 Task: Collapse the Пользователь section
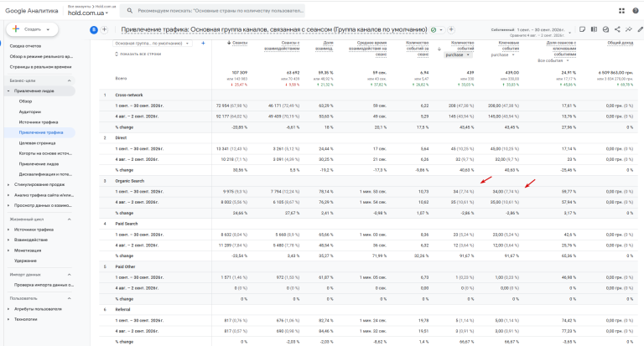[69, 298]
